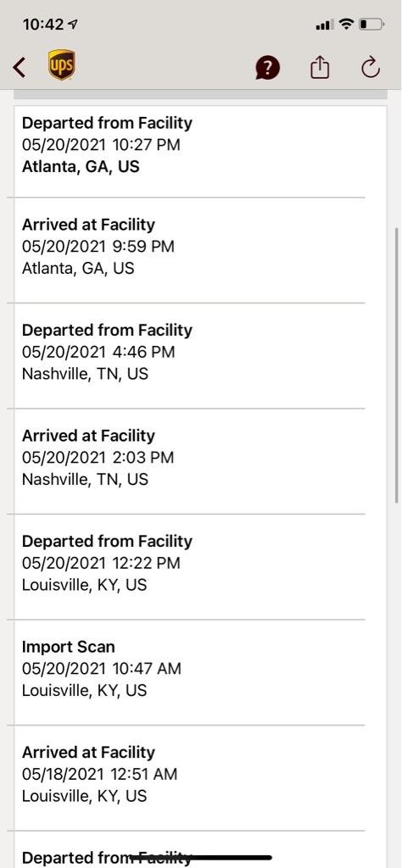
Task: Open the help chat question icon
Action: [x=267, y=68]
